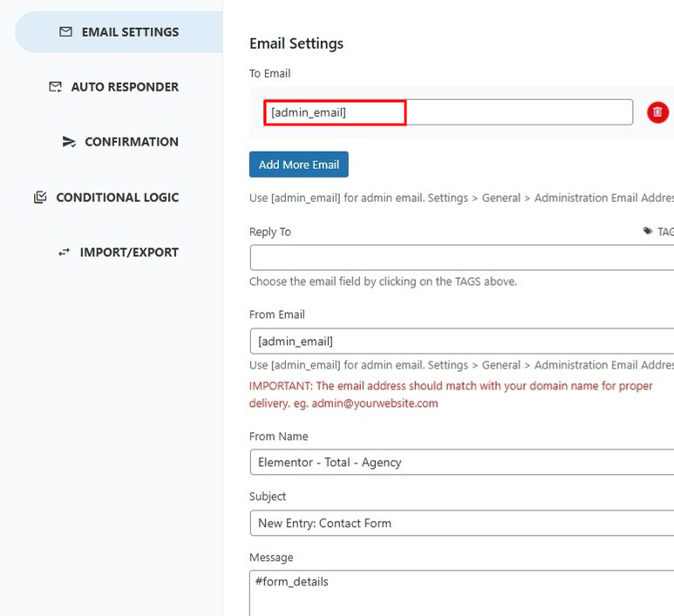Screen dimensions: 674x616
Task: Click the Confirmation paper-plane icon
Action: (x=69, y=142)
